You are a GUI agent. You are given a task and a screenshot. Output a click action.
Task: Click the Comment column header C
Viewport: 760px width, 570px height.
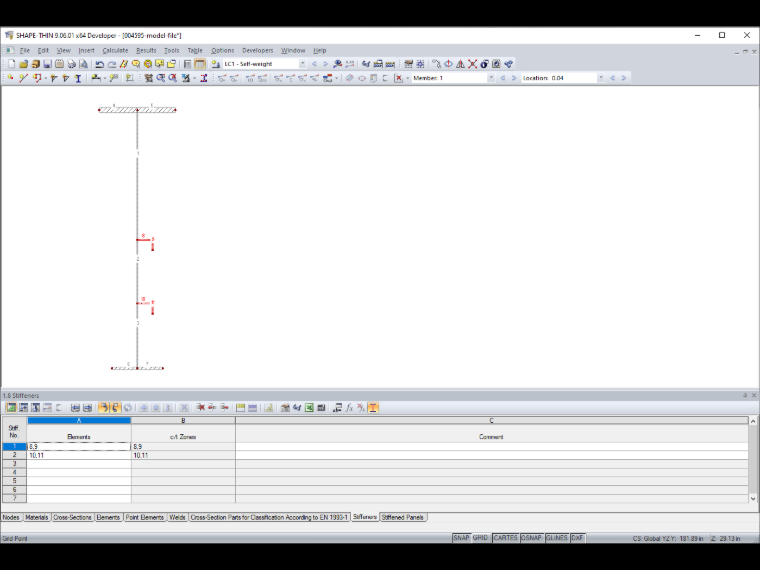pyautogui.click(x=491, y=421)
